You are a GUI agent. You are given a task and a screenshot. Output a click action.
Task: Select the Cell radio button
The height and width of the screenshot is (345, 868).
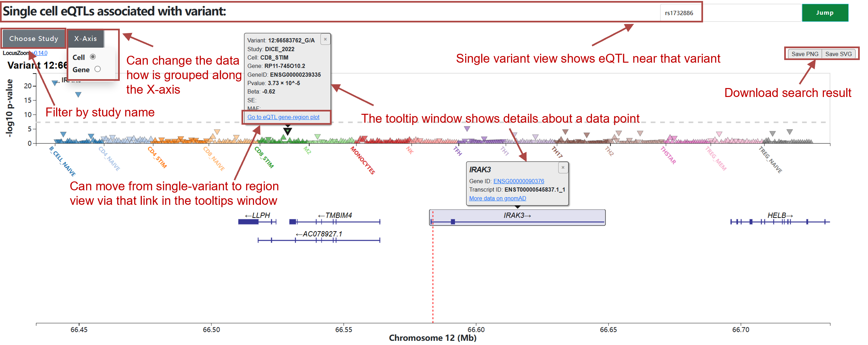(x=93, y=57)
